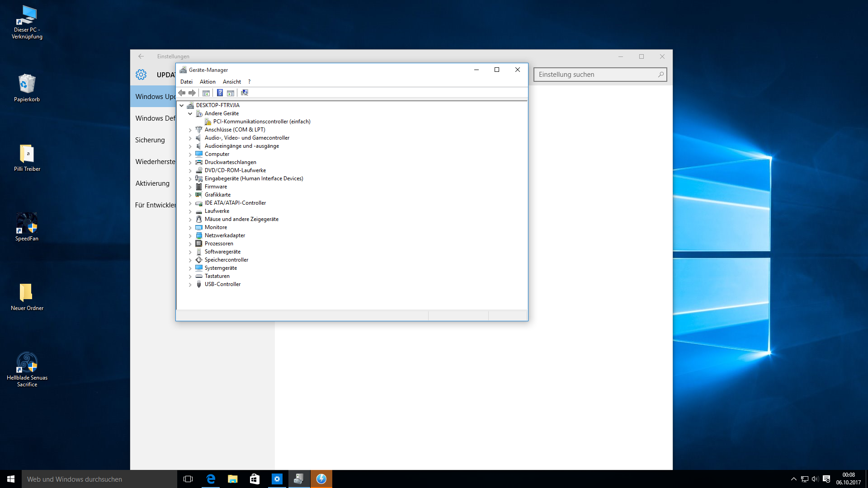Click the Einstellung suchen search field

point(596,75)
